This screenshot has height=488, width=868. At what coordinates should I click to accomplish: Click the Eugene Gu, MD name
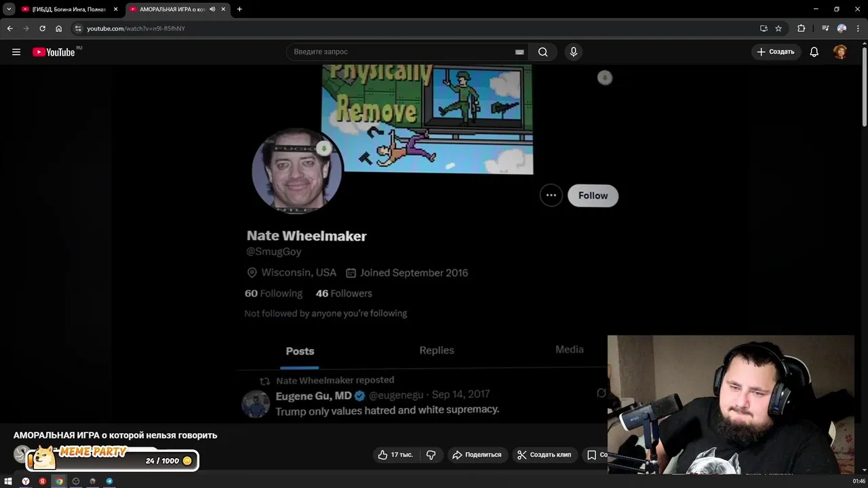click(313, 396)
